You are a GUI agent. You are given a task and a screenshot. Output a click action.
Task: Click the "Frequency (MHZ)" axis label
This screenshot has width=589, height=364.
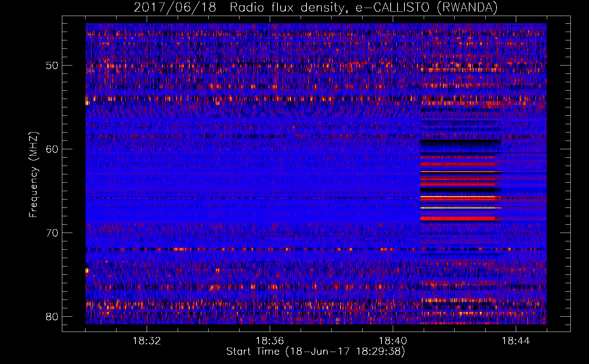coord(33,175)
